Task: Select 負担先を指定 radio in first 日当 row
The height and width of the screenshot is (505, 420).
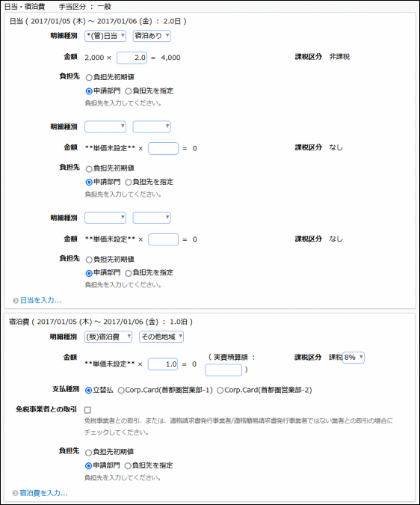Action: pos(128,91)
